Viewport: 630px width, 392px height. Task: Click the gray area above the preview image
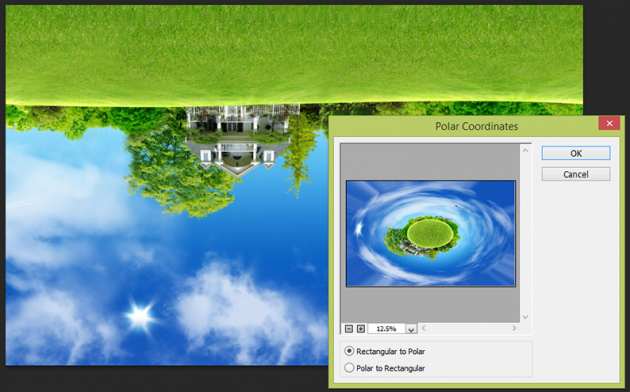(430, 161)
